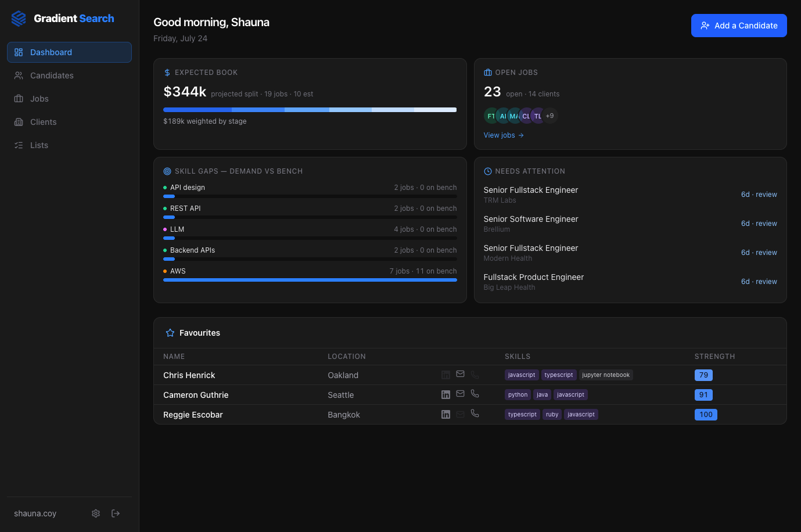
Task: Open Chris Henrick's LinkedIn icon
Action: pyautogui.click(x=446, y=375)
